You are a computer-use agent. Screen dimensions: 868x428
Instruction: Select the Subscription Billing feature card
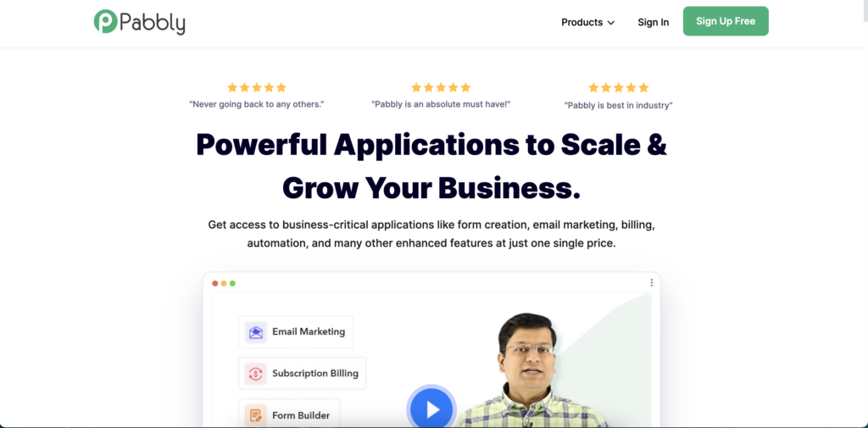[x=303, y=374]
